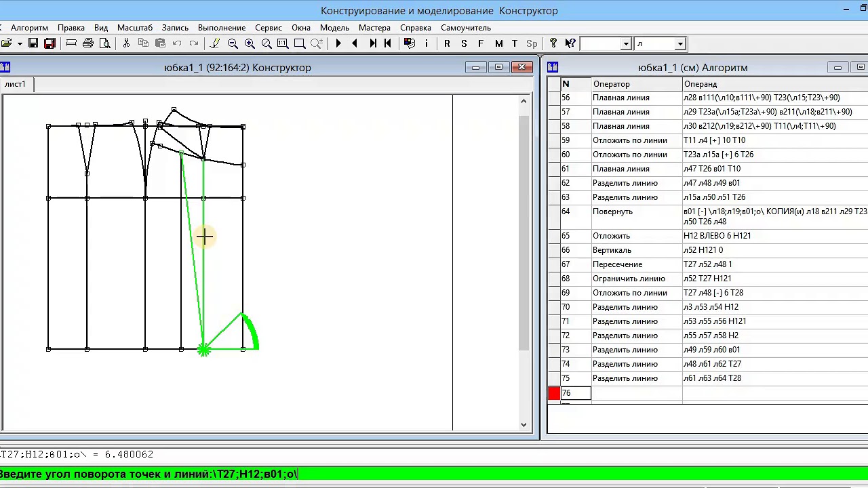
Task: Open the Сервис menu
Action: click(x=269, y=28)
